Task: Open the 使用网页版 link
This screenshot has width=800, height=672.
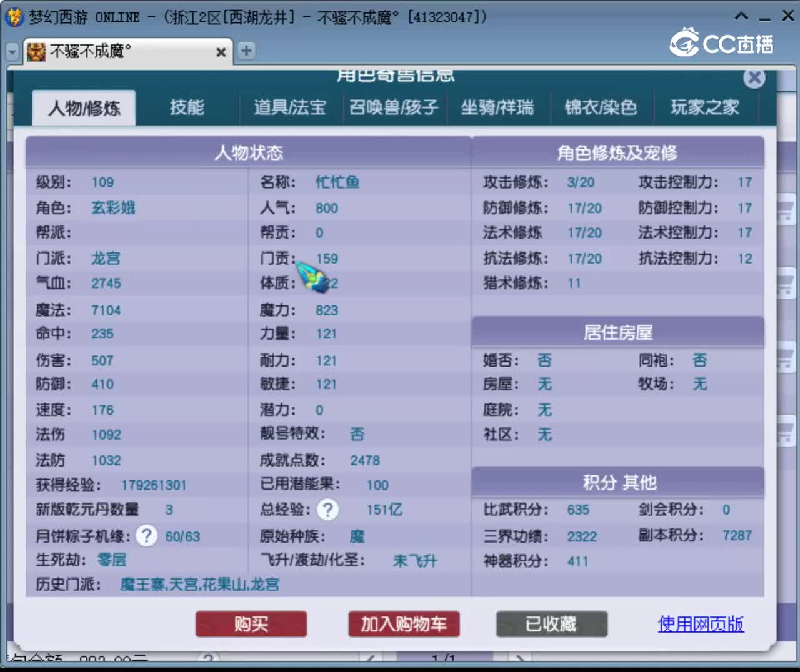Action: pyautogui.click(x=701, y=624)
